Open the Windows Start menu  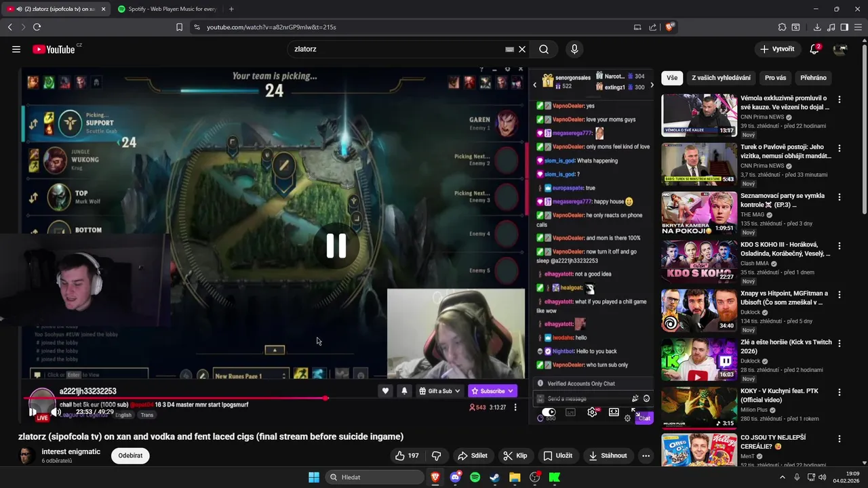click(x=314, y=477)
